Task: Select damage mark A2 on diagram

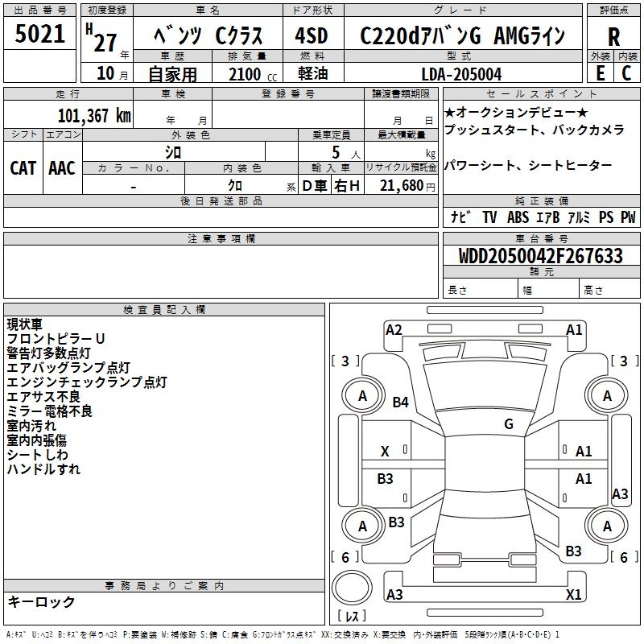Action: tap(394, 330)
